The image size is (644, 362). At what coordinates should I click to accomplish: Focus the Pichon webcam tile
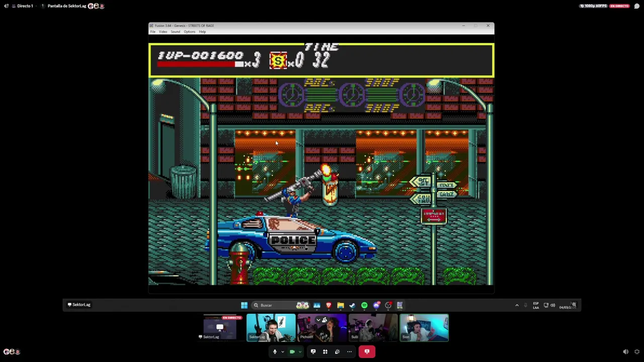point(322,328)
